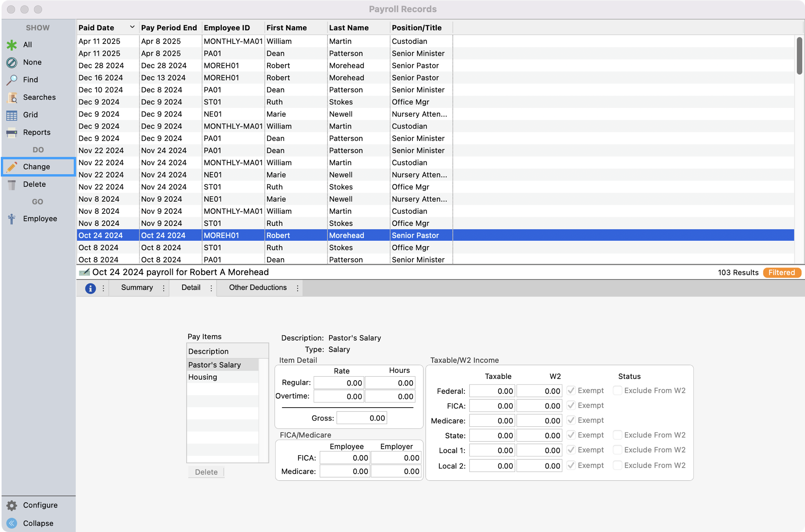Check Exempt next to Local 1
The width and height of the screenshot is (805, 532).
pos(571,450)
